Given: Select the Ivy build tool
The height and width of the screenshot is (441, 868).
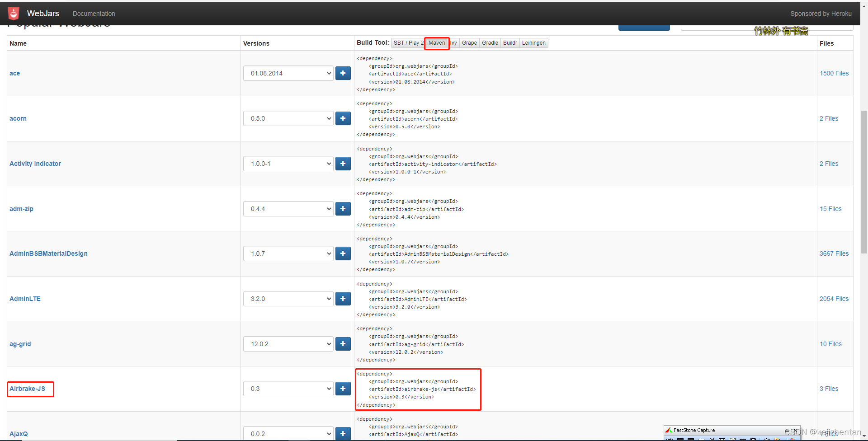Looking at the screenshot, I should click(x=453, y=43).
